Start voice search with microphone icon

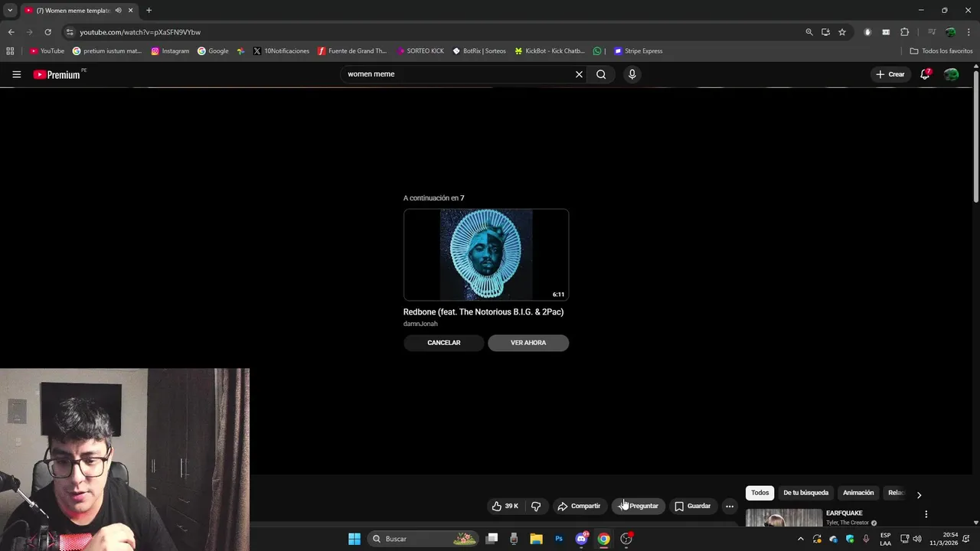point(632,74)
